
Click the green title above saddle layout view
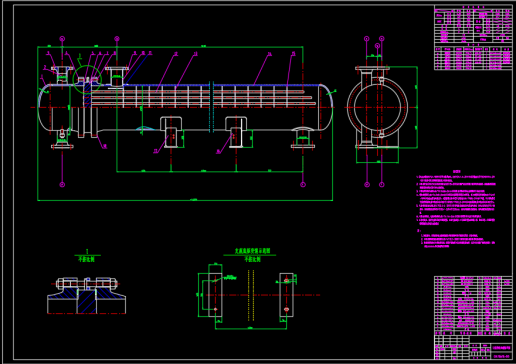coord(250,255)
